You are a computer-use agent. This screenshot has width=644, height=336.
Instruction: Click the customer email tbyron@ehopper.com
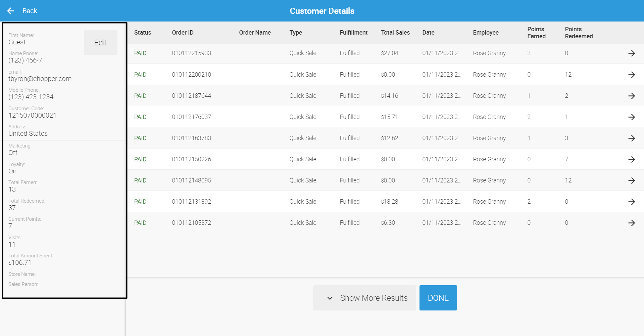tap(40, 79)
